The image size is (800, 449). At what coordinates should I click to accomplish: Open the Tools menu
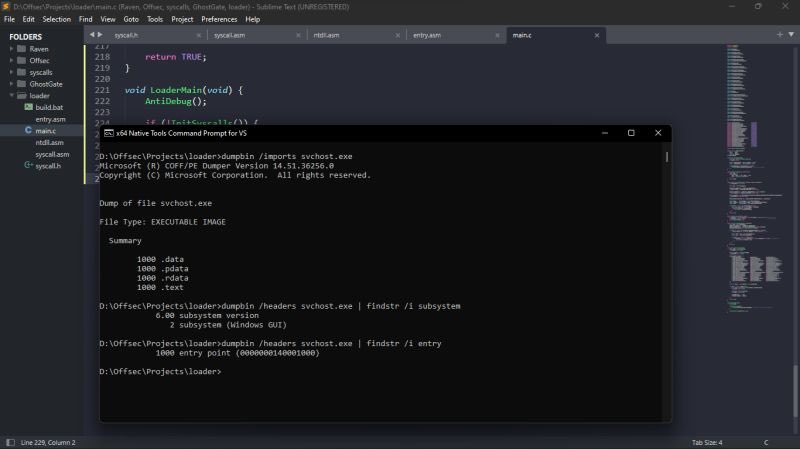155,19
